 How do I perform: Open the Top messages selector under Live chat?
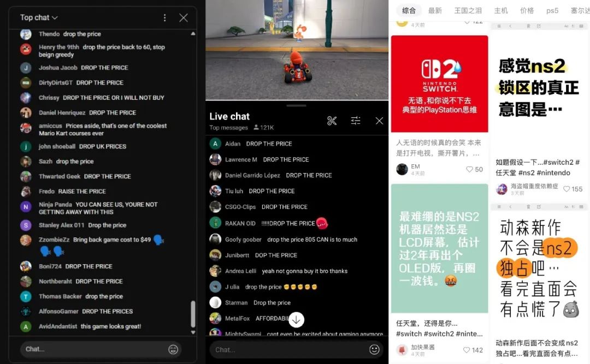pos(229,128)
